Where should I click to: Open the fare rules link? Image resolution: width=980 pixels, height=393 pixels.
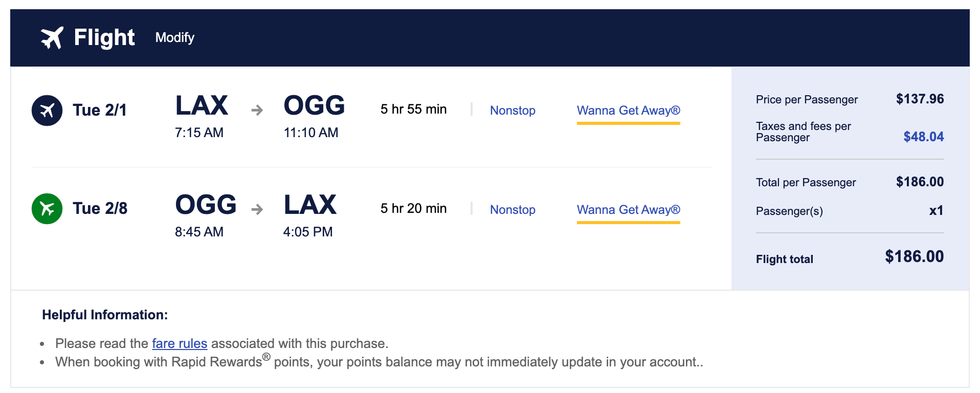pyautogui.click(x=180, y=343)
